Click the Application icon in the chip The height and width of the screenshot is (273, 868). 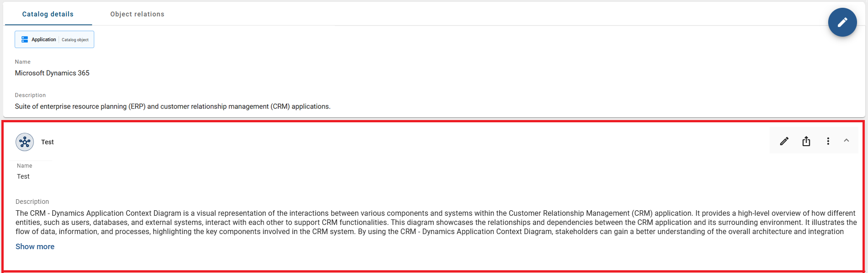pos(25,39)
